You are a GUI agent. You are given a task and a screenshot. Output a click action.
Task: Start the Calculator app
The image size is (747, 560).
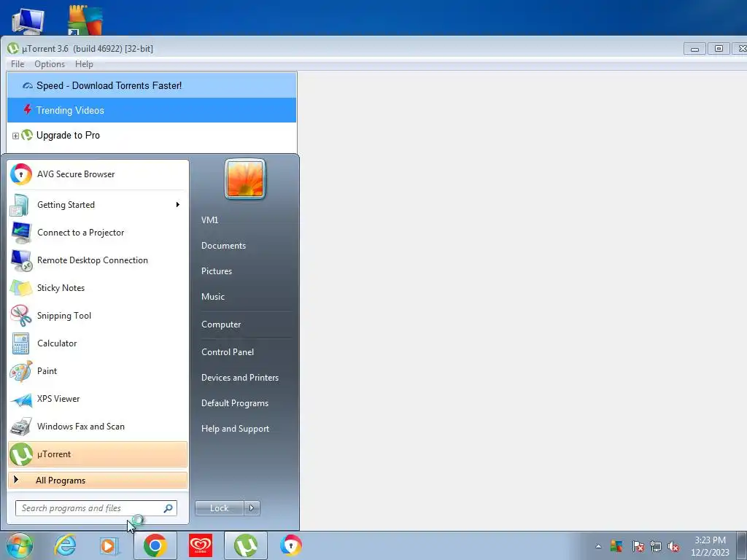coord(98,343)
